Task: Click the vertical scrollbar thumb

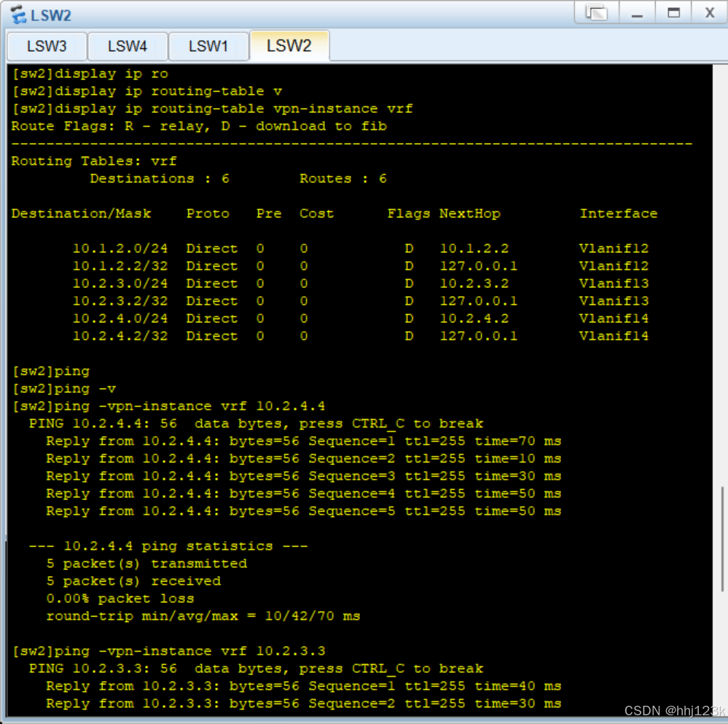Action: point(722,539)
